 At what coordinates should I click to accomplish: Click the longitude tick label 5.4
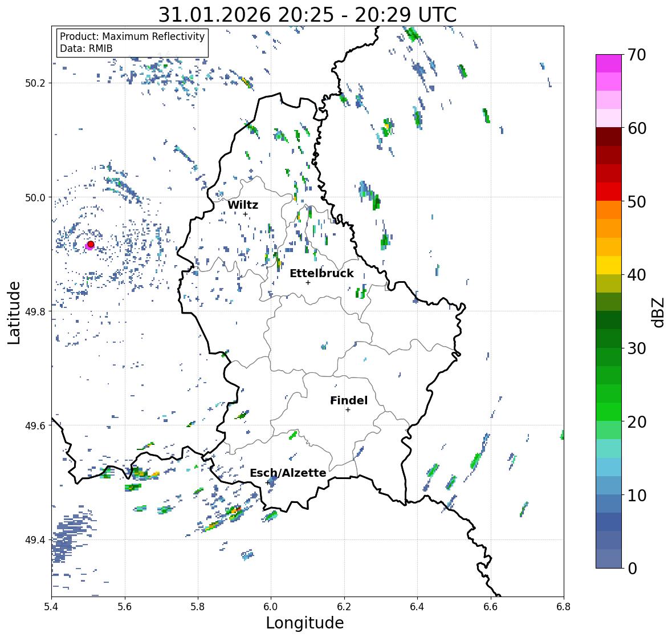51,606
